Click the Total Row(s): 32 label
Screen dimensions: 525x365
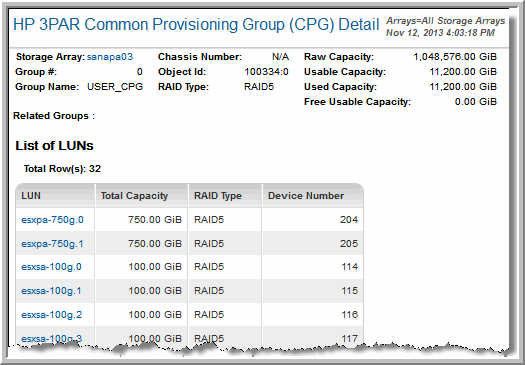coord(62,169)
